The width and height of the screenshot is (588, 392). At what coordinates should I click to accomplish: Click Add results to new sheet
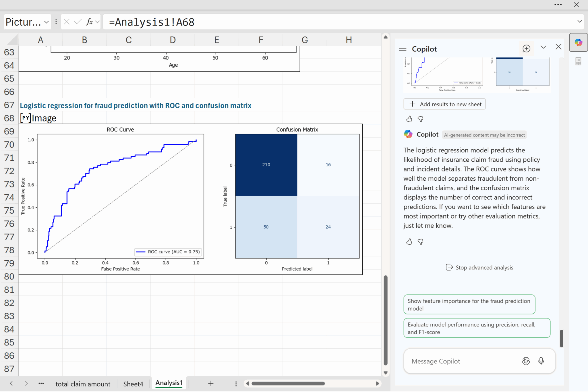(444, 104)
